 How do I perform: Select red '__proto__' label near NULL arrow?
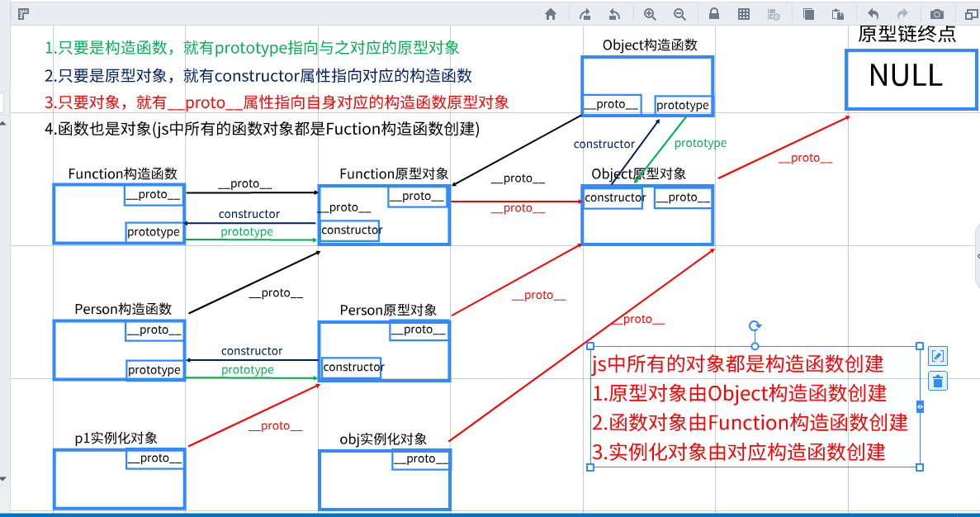[805, 159]
